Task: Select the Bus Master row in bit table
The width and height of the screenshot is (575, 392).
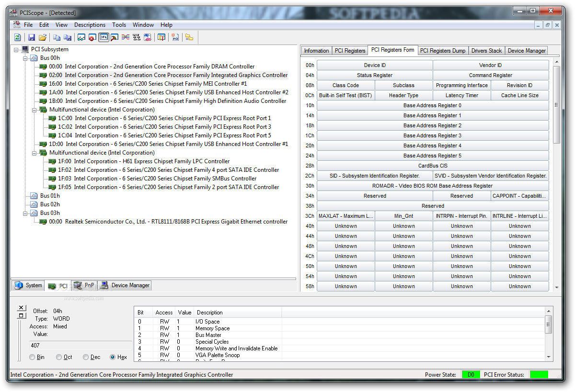Action: click(208, 335)
